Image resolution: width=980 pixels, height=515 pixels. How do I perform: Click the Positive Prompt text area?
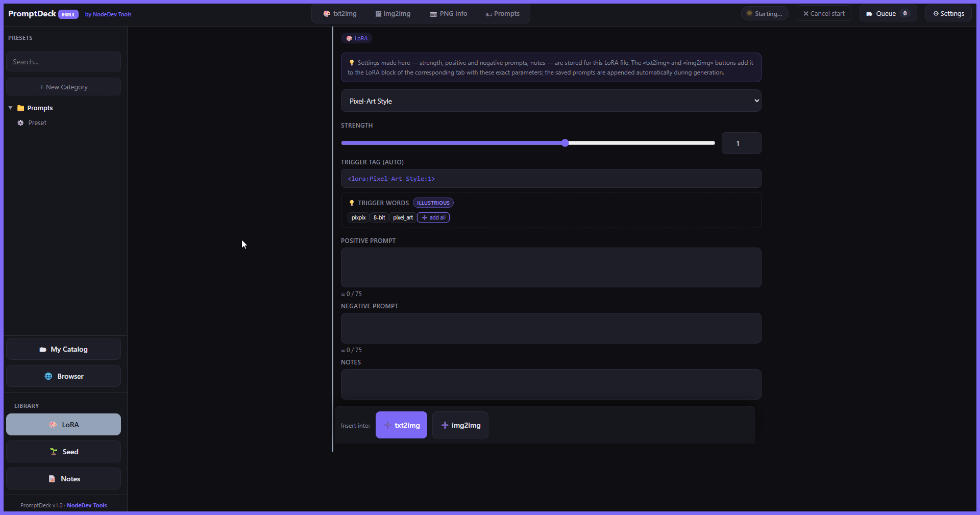click(551, 267)
